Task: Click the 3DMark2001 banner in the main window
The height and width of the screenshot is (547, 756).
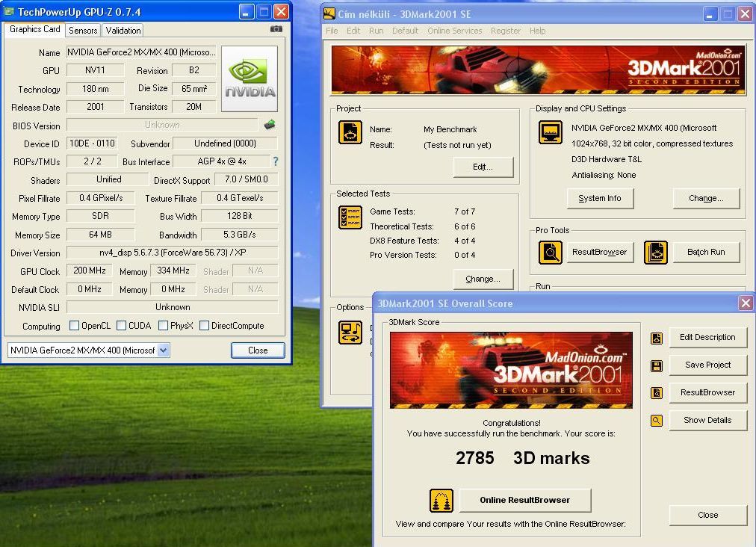Action: (x=538, y=69)
